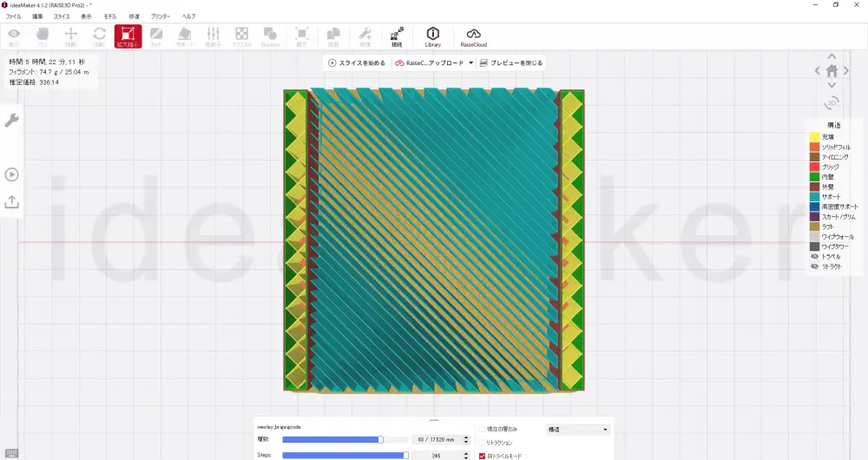Open the 構造 color mode dropdown
The image size is (868, 460).
(x=578, y=429)
